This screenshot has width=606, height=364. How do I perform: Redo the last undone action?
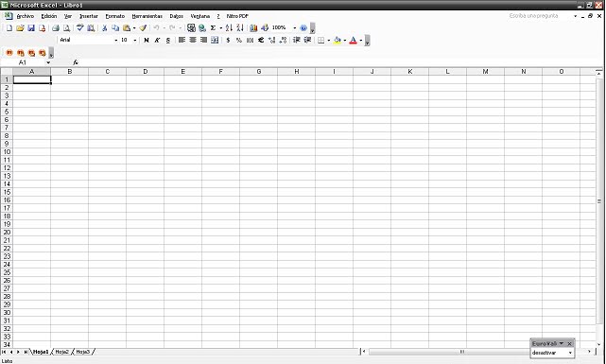click(x=172, y=27)
